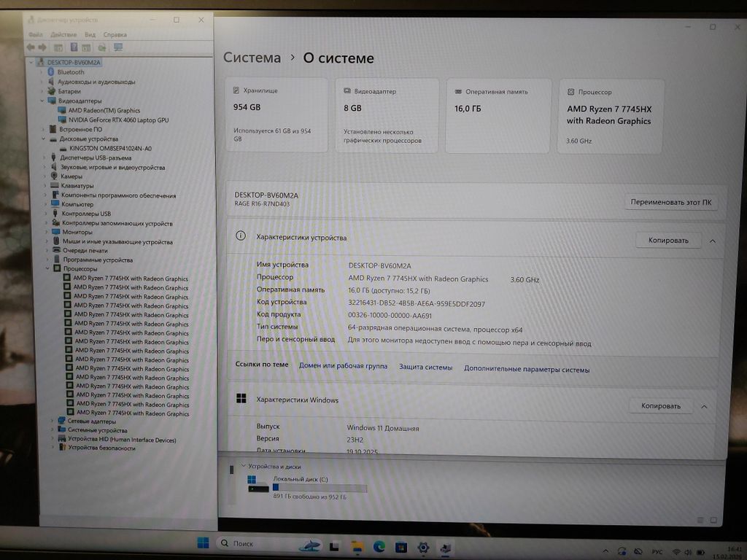Click the Back arrow in Device Manager toolbar

pos(31,47)
